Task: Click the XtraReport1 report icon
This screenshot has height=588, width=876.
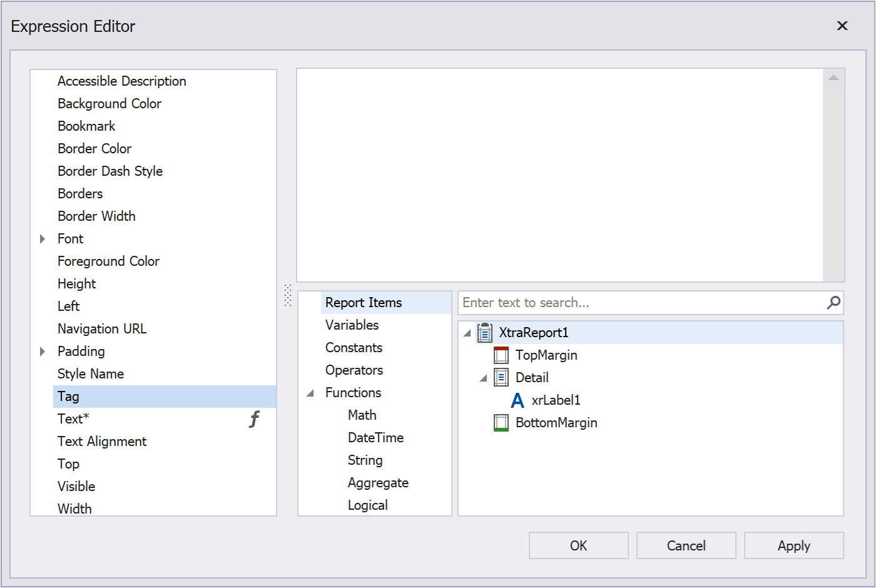Action: [485, 333]
